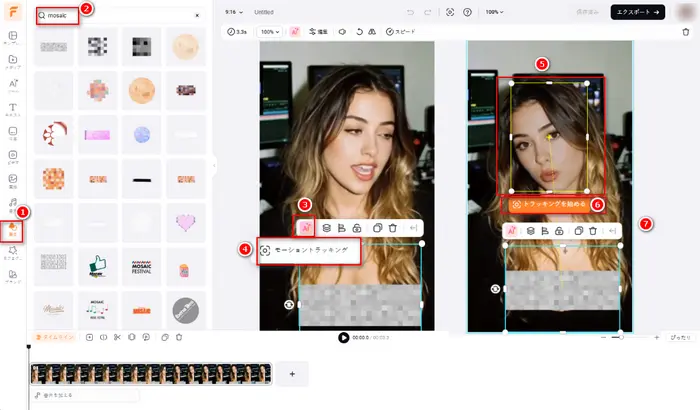Click the pink AI tool in clip toolbar
The height and width of the screenshot is (410, 700).
coord(295,32)
